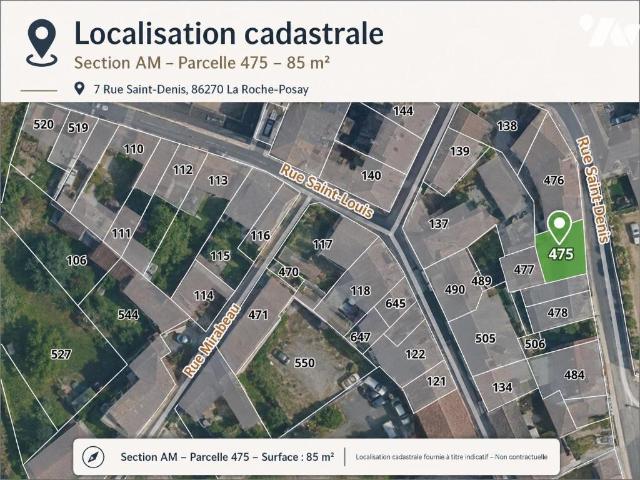Viewport: 640px width, 480px height.
Task: Click parcel number 645
Action: [396, 303]
